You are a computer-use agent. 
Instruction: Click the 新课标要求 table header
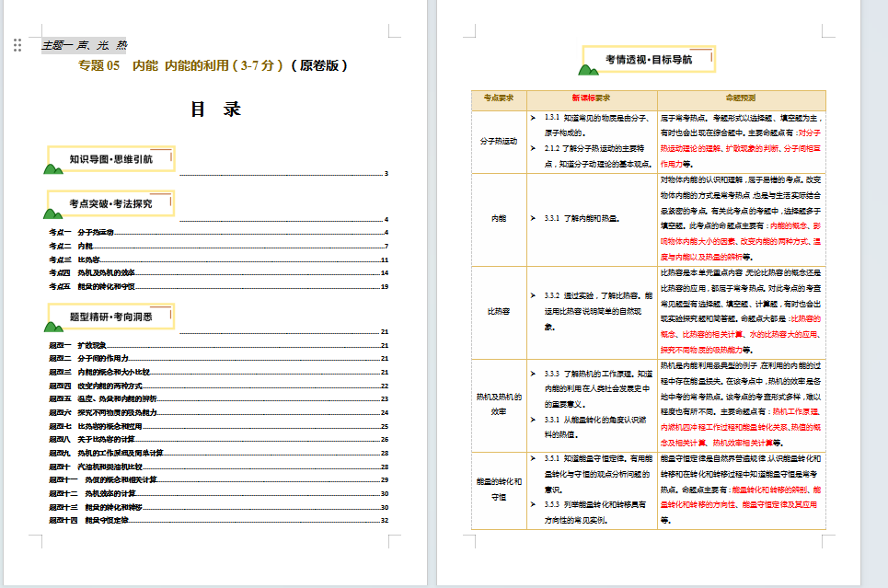tap(592, 98)
